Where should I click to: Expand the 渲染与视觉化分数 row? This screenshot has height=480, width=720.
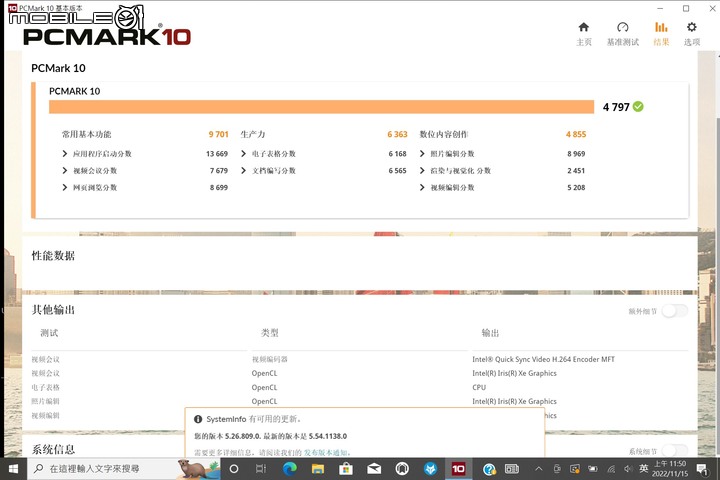[x=422, y=170]
